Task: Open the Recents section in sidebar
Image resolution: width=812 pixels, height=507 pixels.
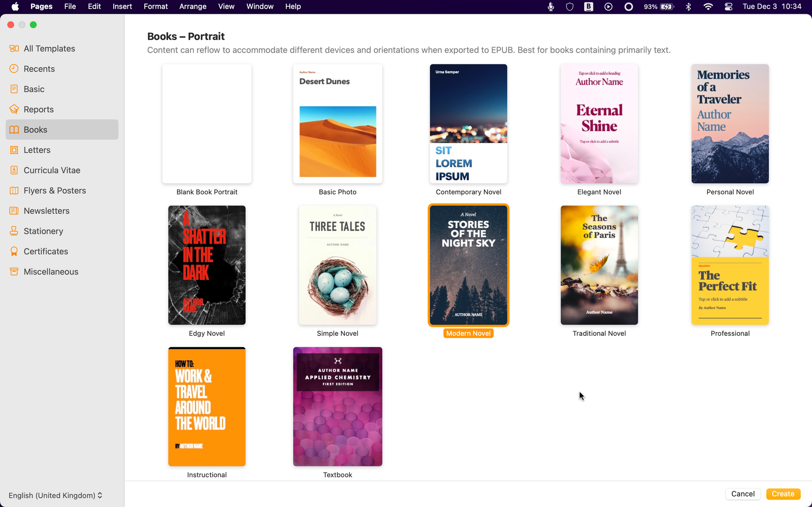Action: pos(14,69)
